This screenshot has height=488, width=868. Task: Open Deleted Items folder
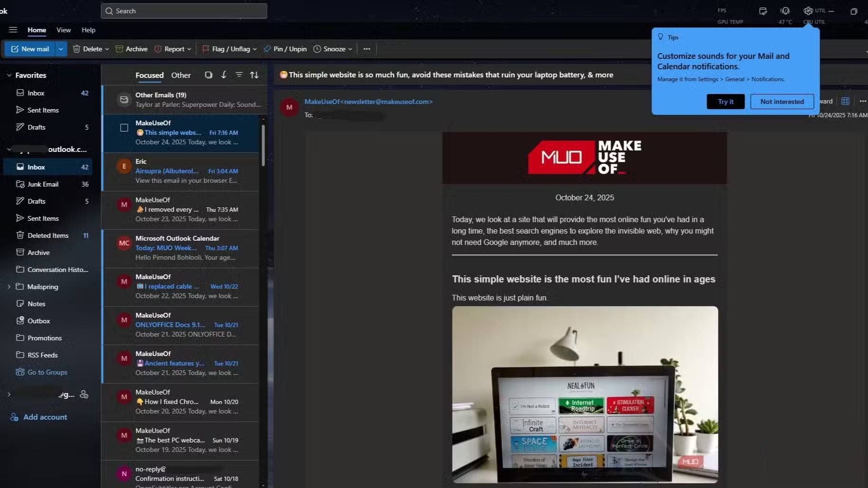pyautogui.click(x=48, y=235)
